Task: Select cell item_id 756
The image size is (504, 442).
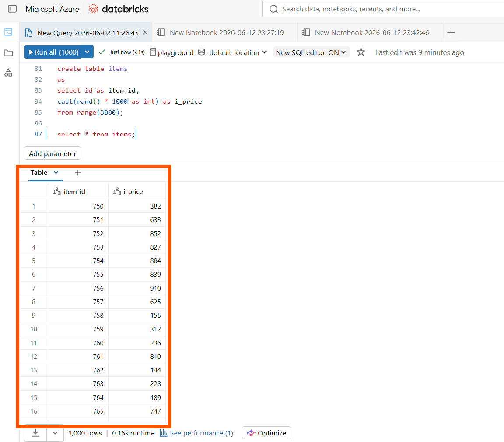Action: (x=78, y=289)
